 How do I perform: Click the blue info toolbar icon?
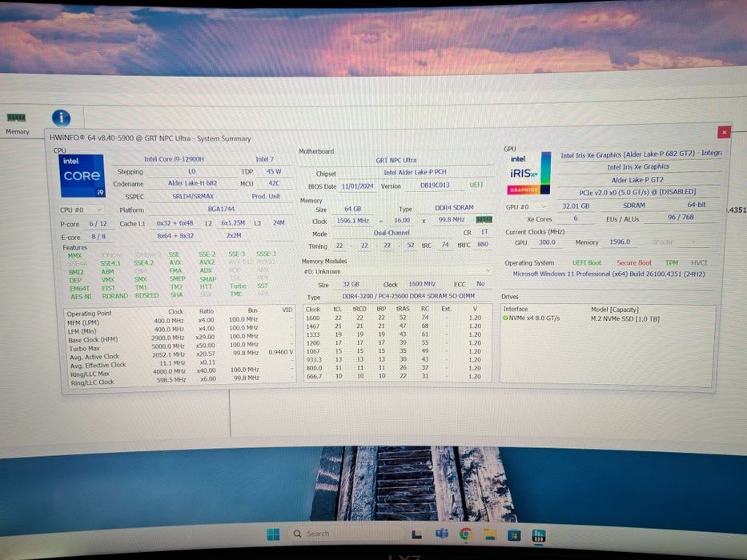pos(61,118)
